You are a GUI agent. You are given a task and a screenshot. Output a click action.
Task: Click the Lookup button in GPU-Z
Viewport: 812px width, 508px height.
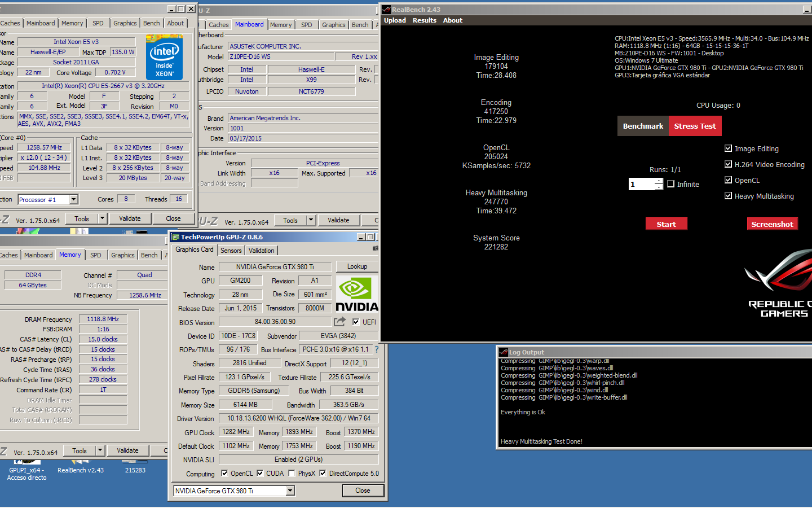click(357, 266)
